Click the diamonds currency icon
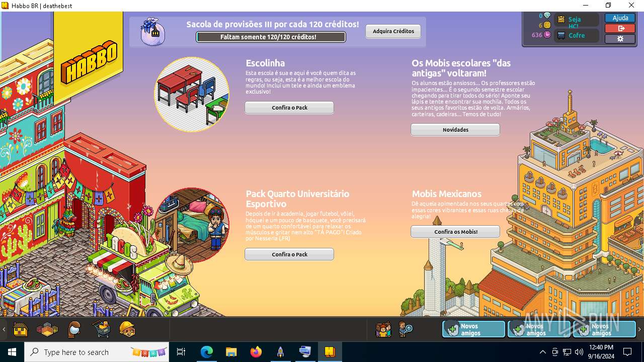This screenshot has height=362, width=644. coord(547,16)
